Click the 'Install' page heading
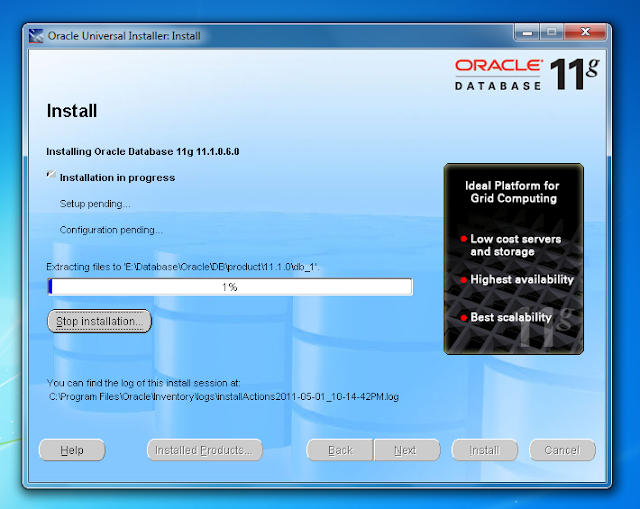Viewport: 640px width, 509px height. coord(72,111)
